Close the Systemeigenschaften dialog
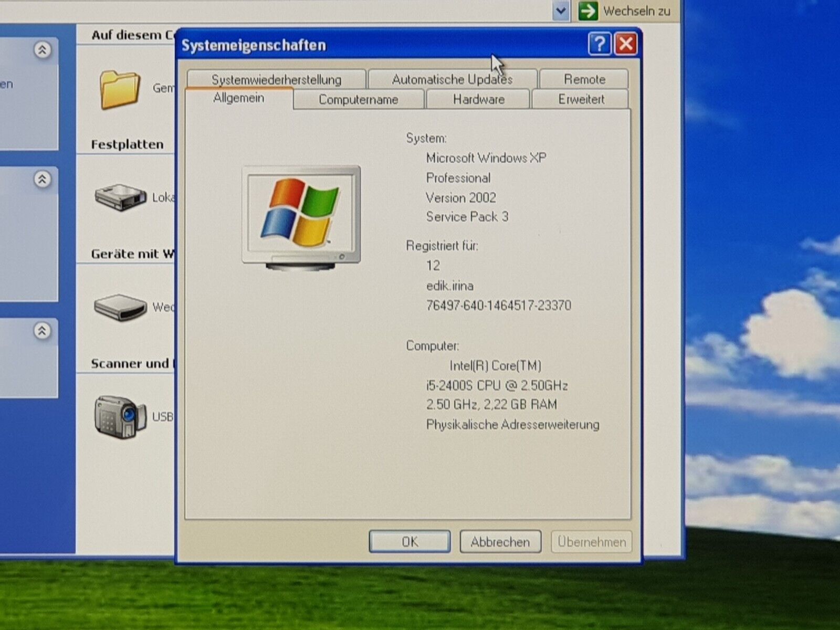This screenshot has width=840, height=630. click(626, 44)
